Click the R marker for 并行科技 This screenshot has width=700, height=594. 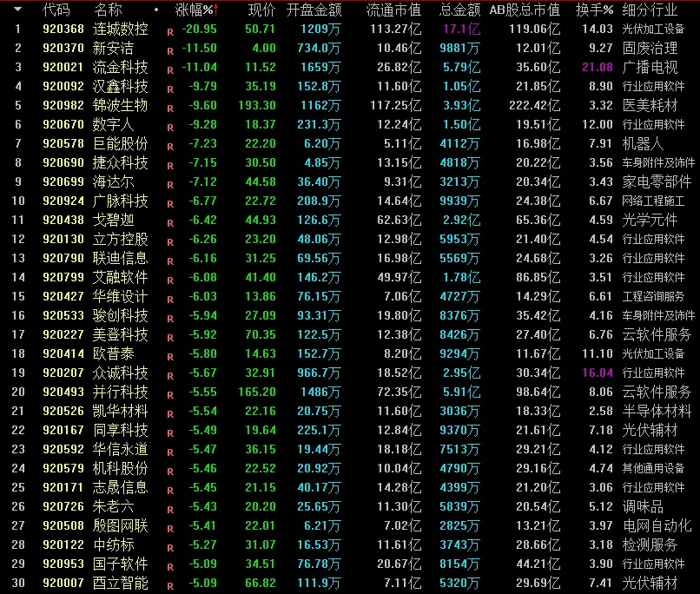[x=170, y=395]
